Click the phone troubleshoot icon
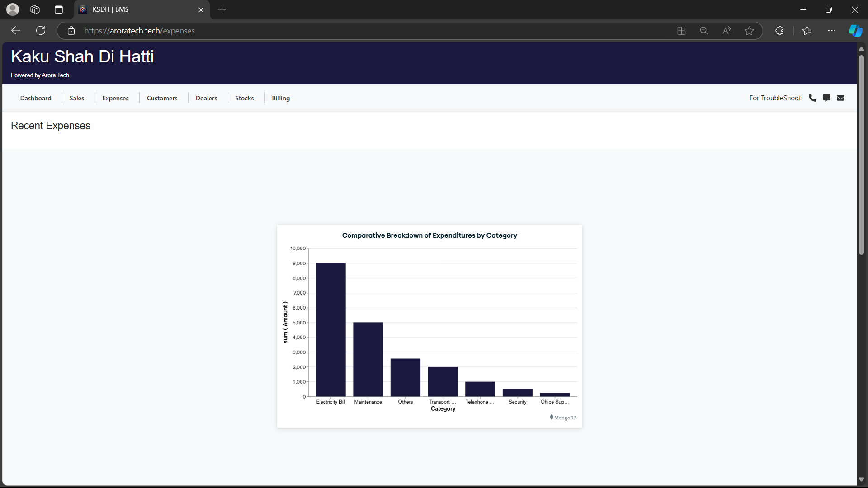 [812, 98]
